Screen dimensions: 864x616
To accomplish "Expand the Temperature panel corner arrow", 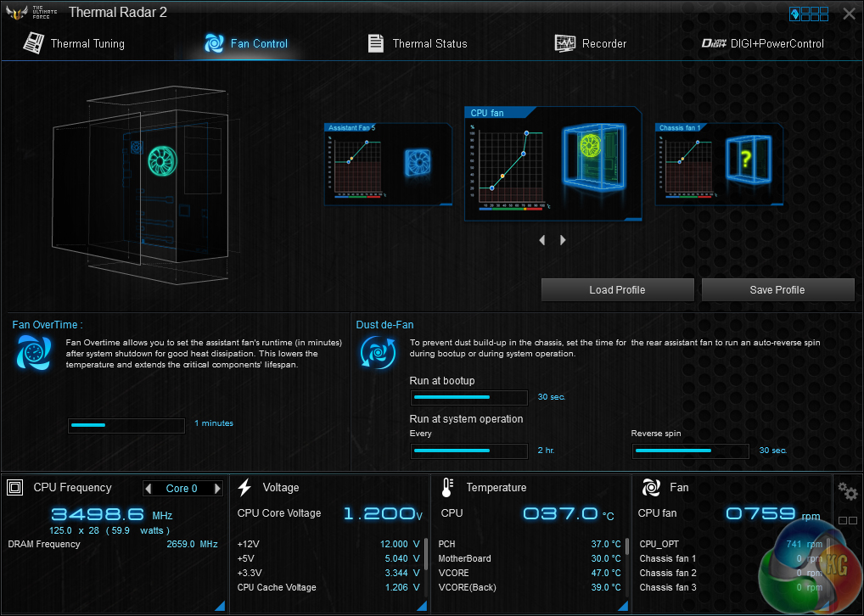I will coord(623,606).
